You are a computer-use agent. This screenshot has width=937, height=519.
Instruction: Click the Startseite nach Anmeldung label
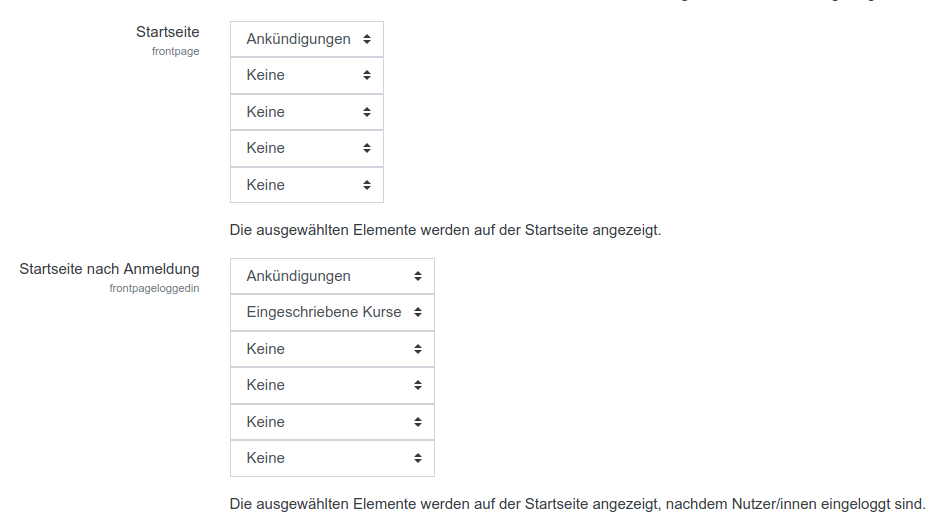click(x=109, y=268)
